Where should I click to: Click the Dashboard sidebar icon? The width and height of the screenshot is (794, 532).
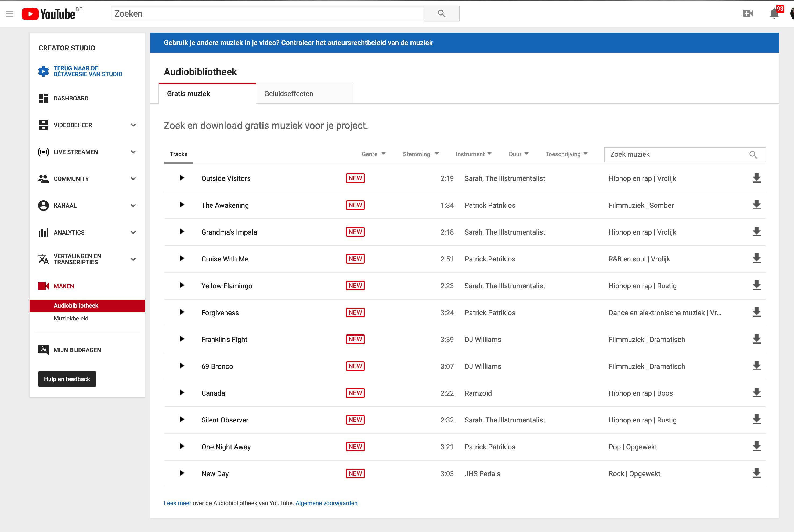(43, 98)
